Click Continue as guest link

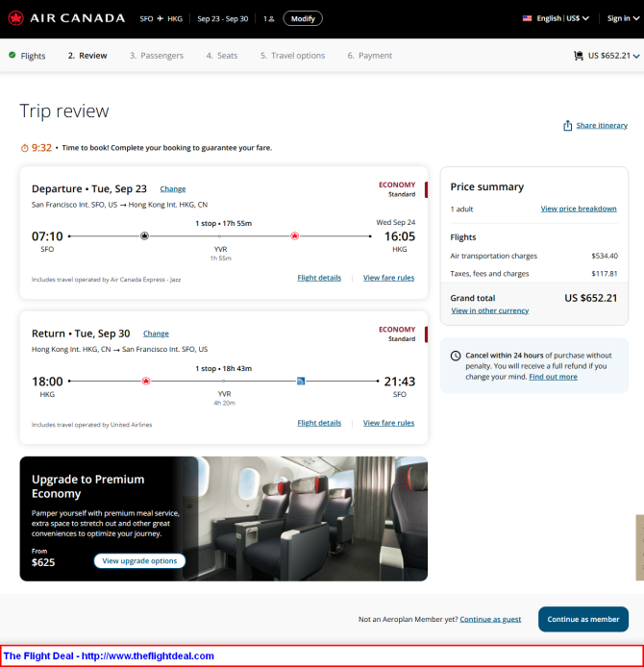pyautogui.click(x=490, y=619)
